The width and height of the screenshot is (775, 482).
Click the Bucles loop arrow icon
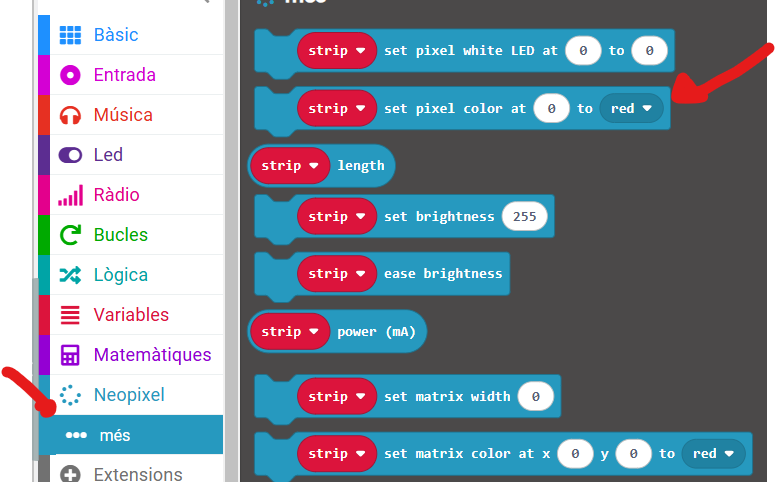tap(70, 235)
